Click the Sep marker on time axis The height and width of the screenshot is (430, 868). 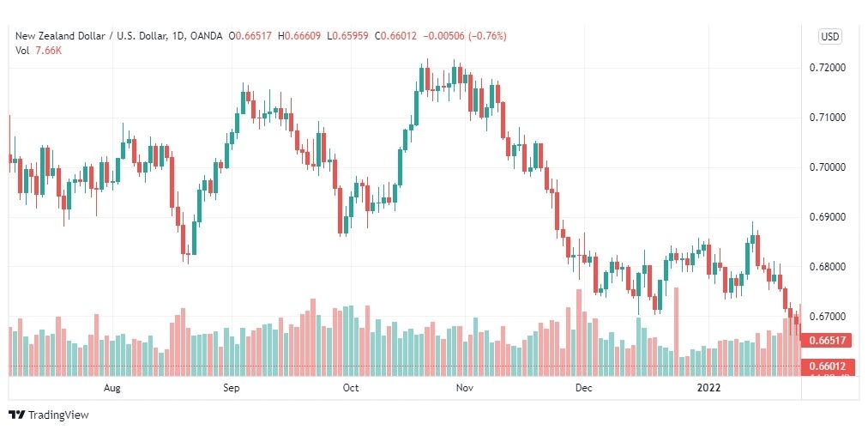pyautogui.click(x=232, y=388)
